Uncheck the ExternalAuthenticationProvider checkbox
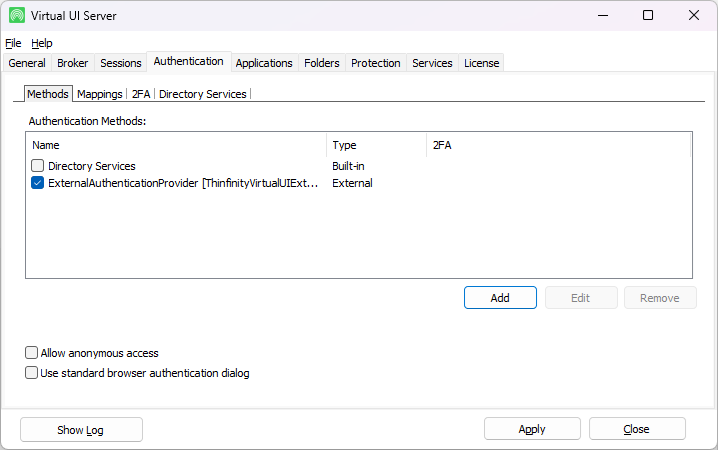Screen dimensions: 718x450 38,183
